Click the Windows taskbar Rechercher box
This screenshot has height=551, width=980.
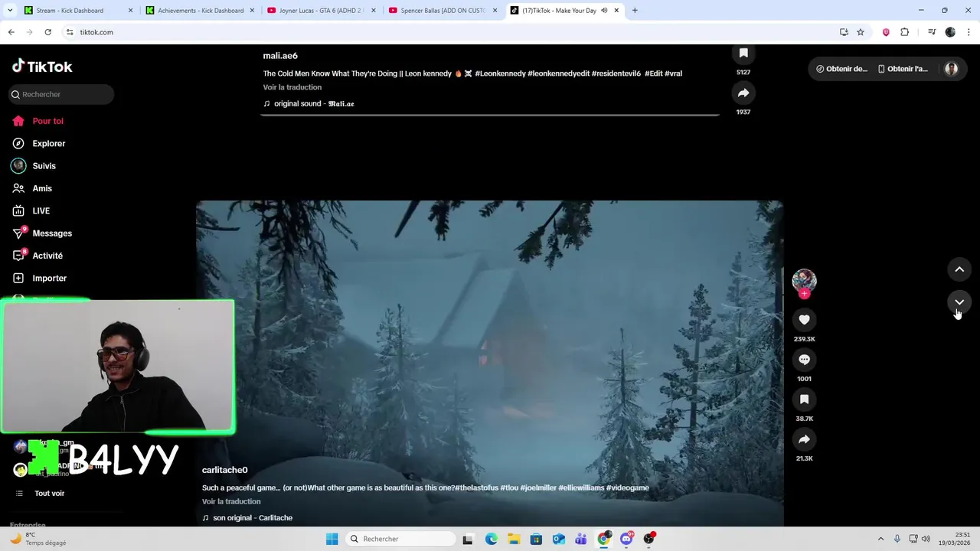coord(400,539)
